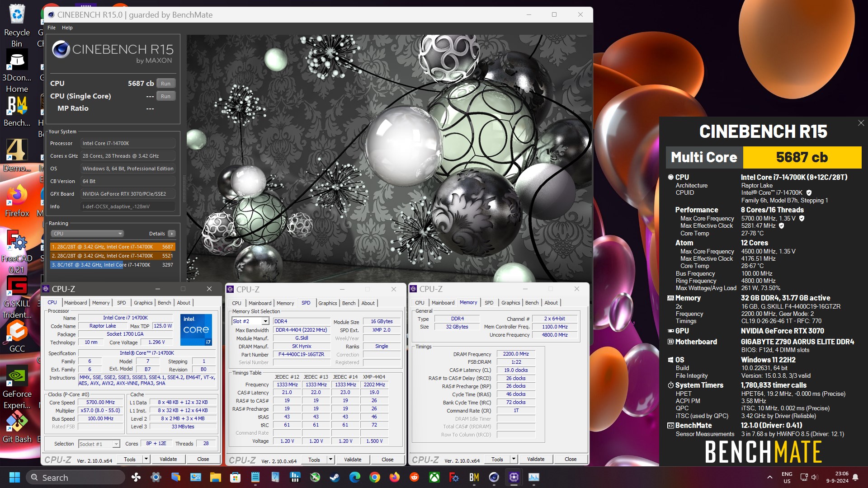Screen dimensions: 868x488
Task: Open Tools dropdown arrow in middle CPU-Z
Action: pos(330,460)
